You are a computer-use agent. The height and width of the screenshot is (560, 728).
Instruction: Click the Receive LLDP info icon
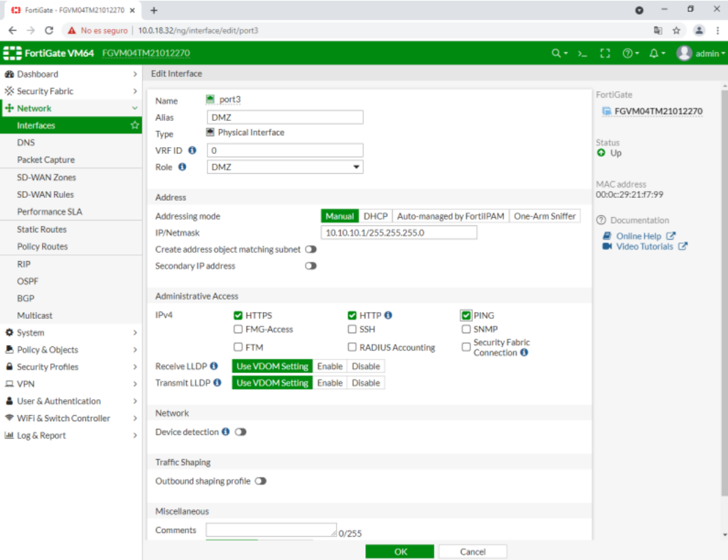click(214, 366)
